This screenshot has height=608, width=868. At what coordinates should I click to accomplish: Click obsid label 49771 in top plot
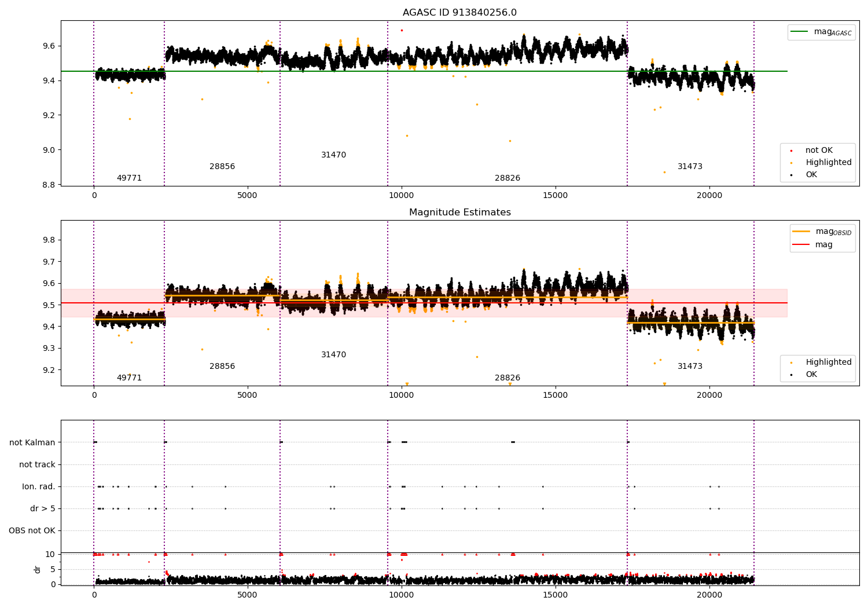(x=129, y=178)
